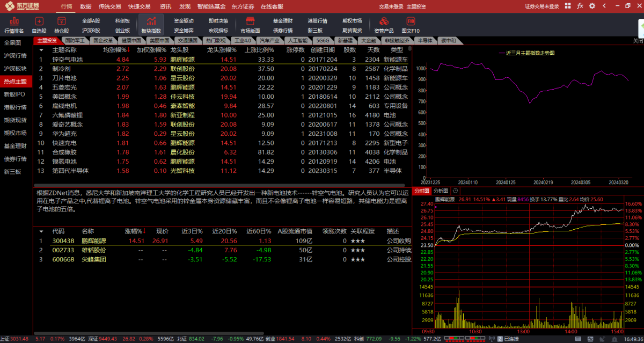
Task: Click the 基金理财 toolbar item
Action: [283, 20]
